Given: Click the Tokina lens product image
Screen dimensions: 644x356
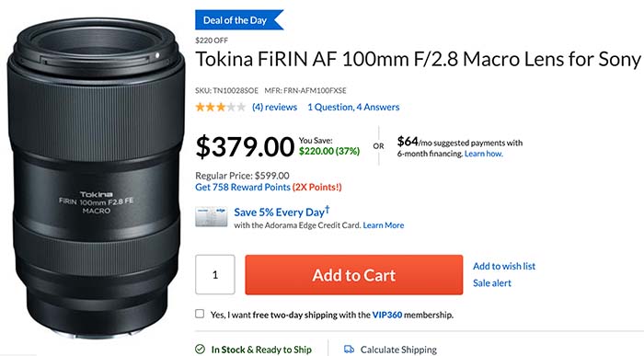Looking at the screenshot, I should point(96,178).
